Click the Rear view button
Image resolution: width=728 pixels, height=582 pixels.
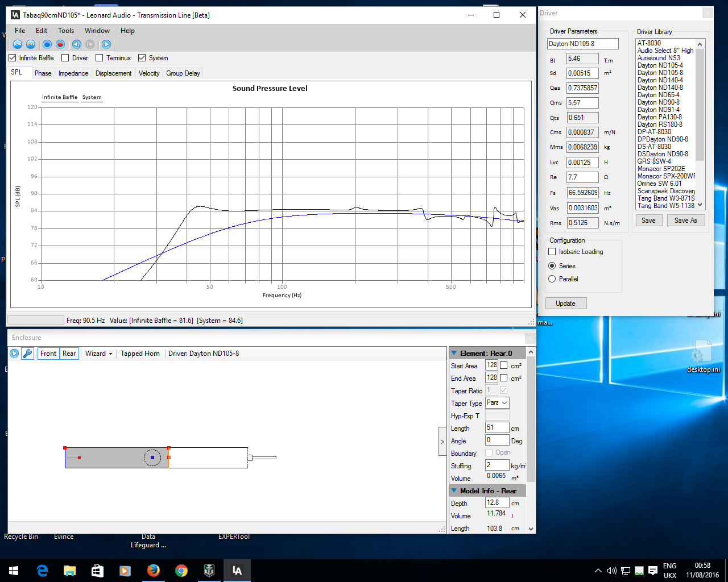[x=69, y=354]
